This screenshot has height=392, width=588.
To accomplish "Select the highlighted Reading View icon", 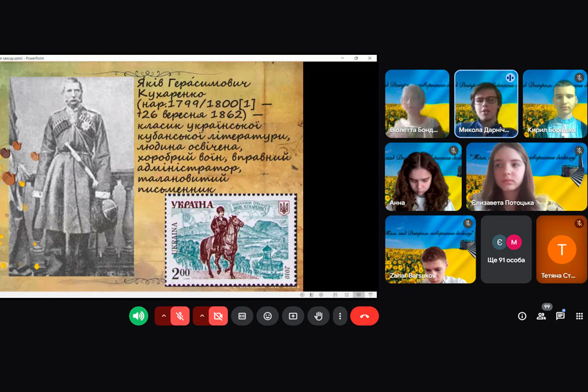I will point(359,295).
